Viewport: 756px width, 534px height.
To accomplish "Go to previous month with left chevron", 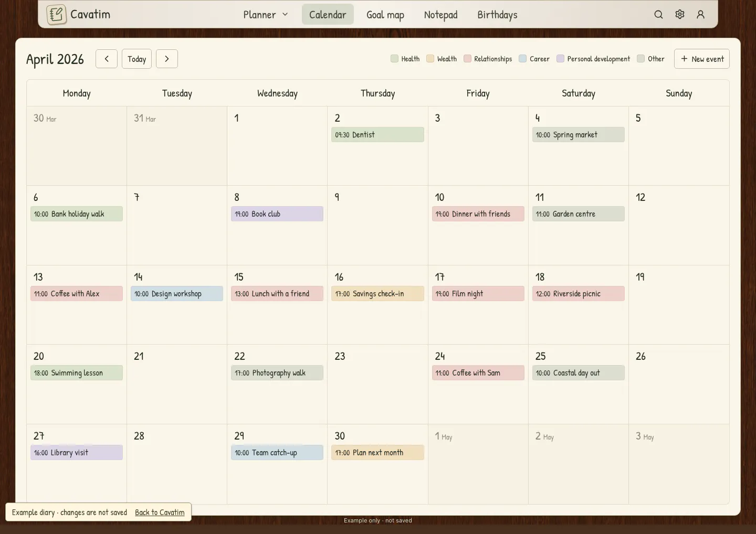I will click(x=106, y=59).
